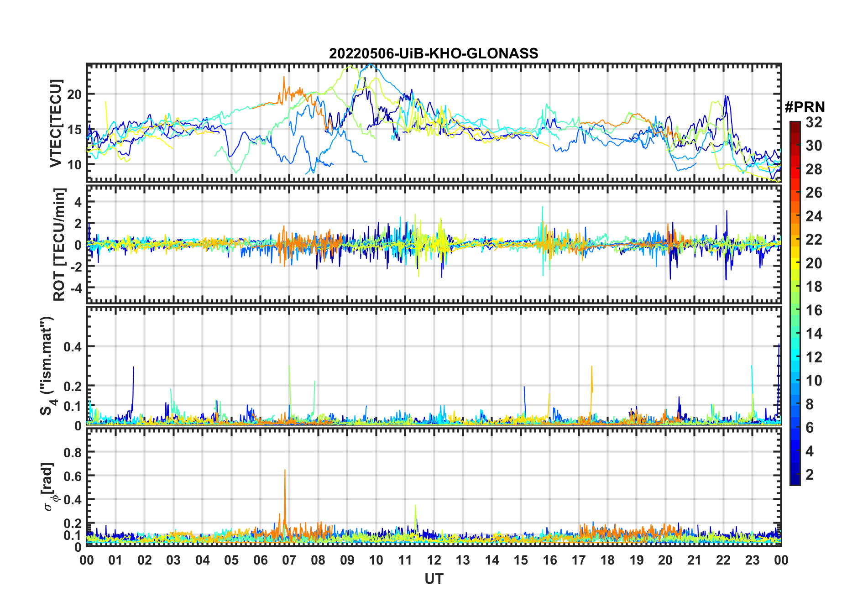Screen dimensions: 868x607
Task: Click the sigma phi [rad] axis label
Action: point(49,487)
